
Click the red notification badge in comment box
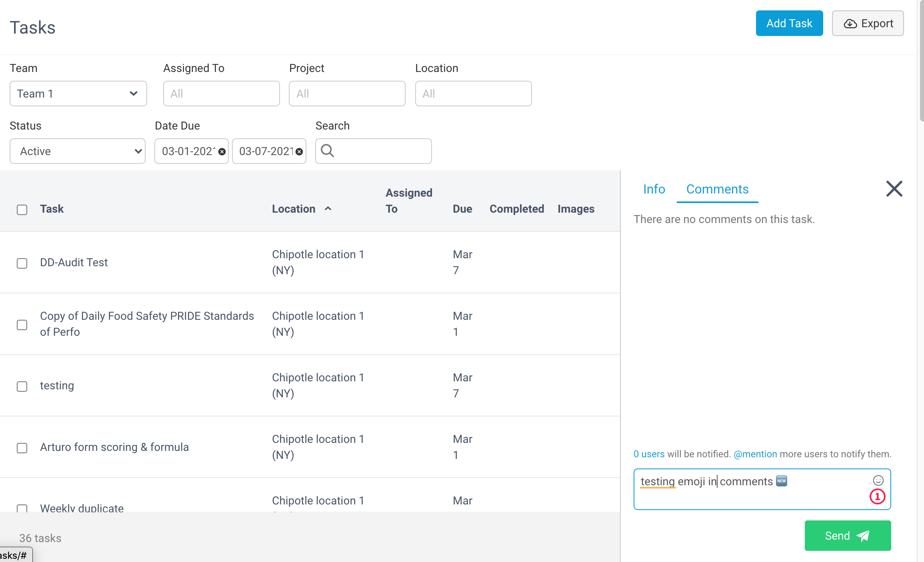pyautogui.click(x=877, y=496)
